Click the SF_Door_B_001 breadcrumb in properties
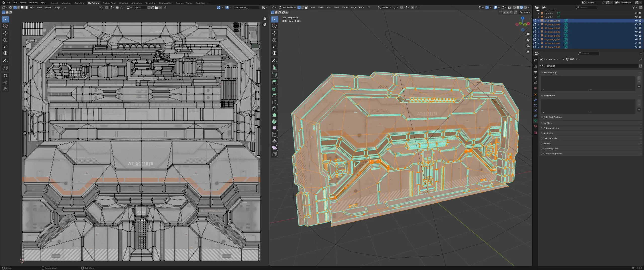The width and height of the screenshot is (644, 270). [552, 59]
